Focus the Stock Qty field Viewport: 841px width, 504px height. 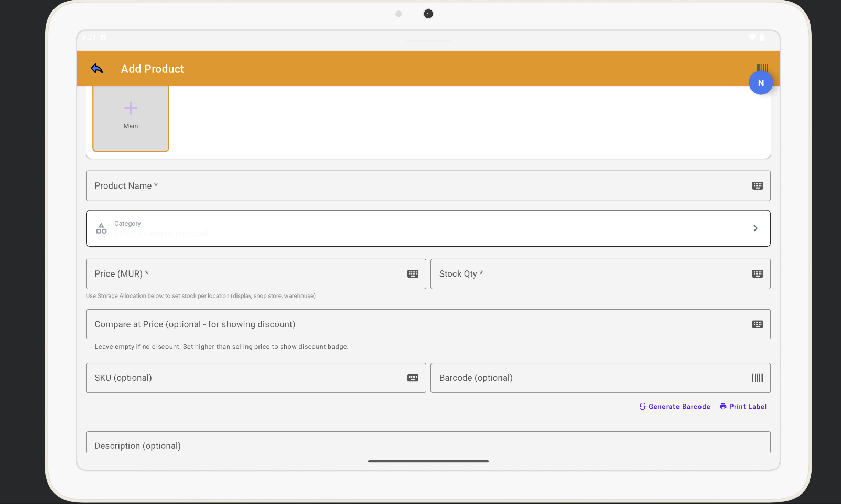pyautogui.click(x=600, y=274)
